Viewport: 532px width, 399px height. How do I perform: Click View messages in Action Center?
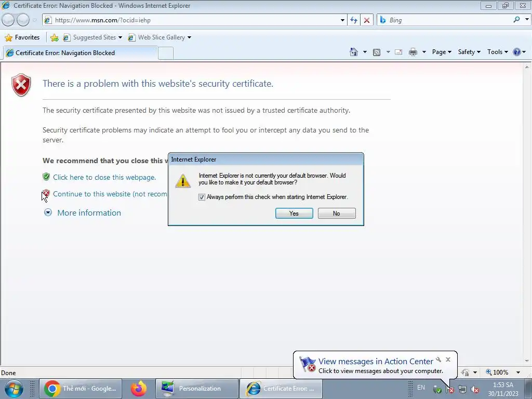coord(376,362)
